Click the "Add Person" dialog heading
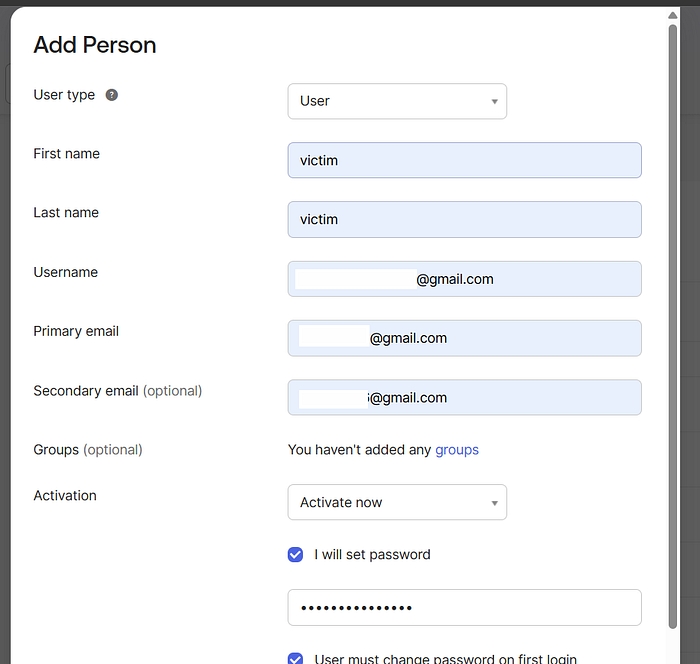Viewport: 700px width, 664px height. 95,45
